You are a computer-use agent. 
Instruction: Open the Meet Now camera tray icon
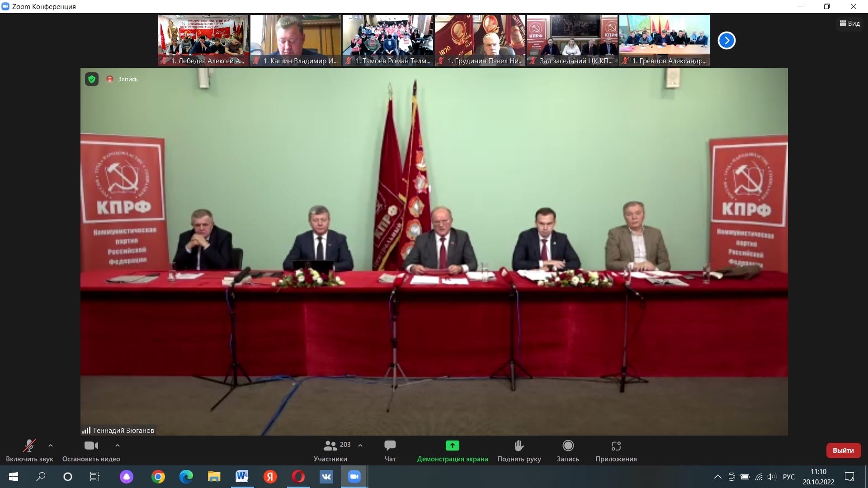[732, 477]
